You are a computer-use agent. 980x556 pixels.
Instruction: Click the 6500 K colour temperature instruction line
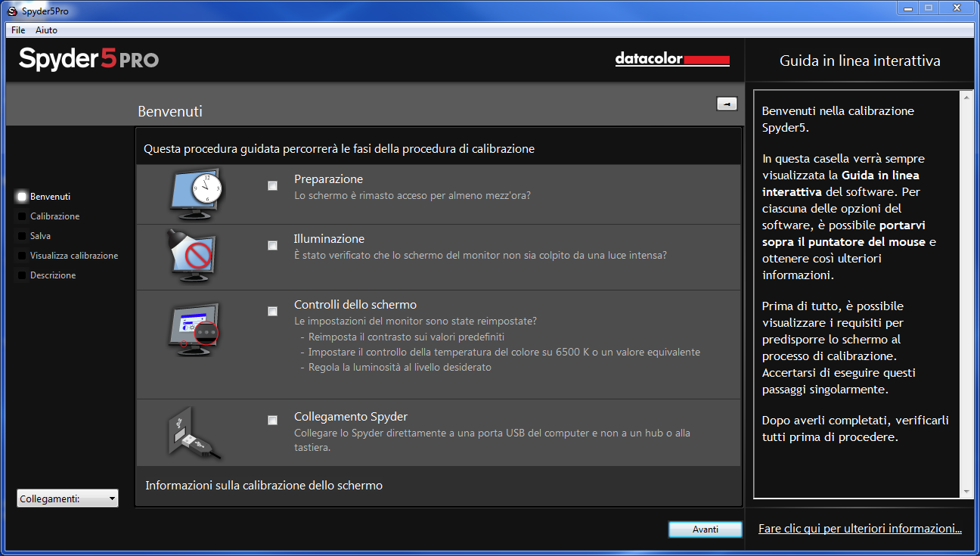click(x=504, y=352)
